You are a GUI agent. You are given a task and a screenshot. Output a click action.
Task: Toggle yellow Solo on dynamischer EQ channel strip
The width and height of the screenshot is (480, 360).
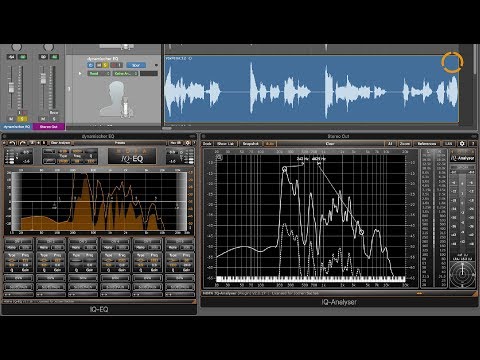pyautogui.click(x=22, y=119)
